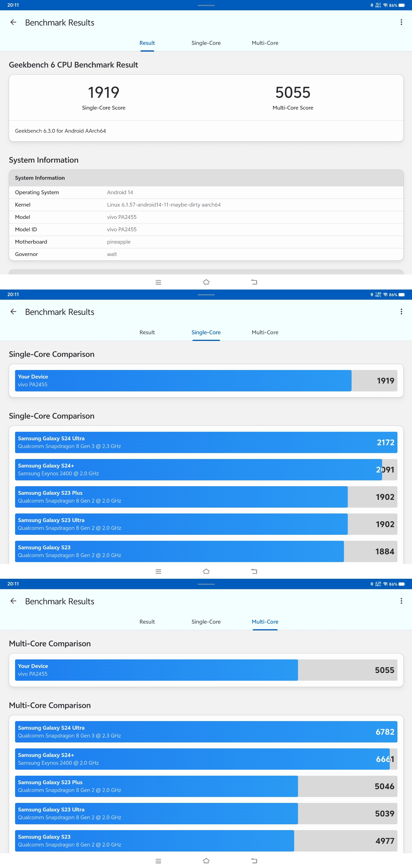The image size is (412, 868).
Task: Select highlighted Multi-Core tab on the Multi-Core Comparison screen
Action: point(265,622)
